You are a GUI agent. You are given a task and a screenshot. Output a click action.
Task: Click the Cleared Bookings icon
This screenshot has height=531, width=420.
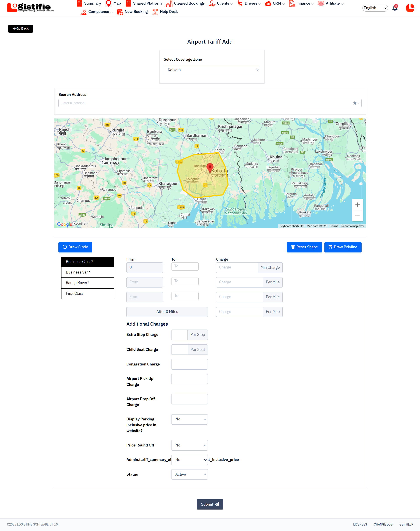click(169, 4)
